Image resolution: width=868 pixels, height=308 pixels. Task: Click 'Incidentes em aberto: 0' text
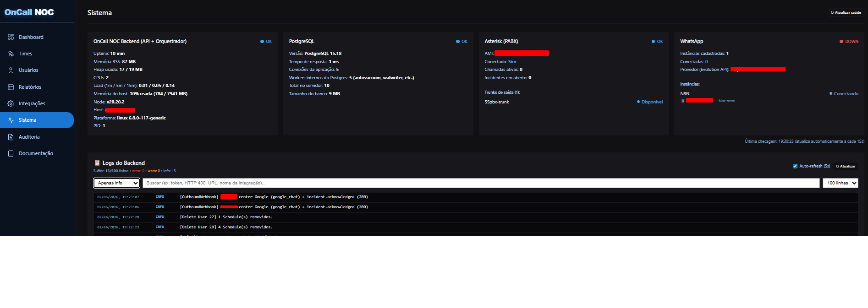[508, 78]
